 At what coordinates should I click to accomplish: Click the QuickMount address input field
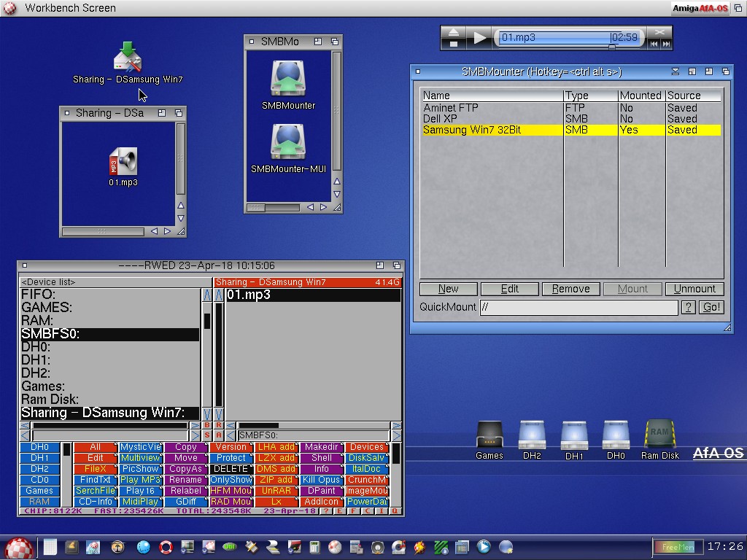coord(578,308)
